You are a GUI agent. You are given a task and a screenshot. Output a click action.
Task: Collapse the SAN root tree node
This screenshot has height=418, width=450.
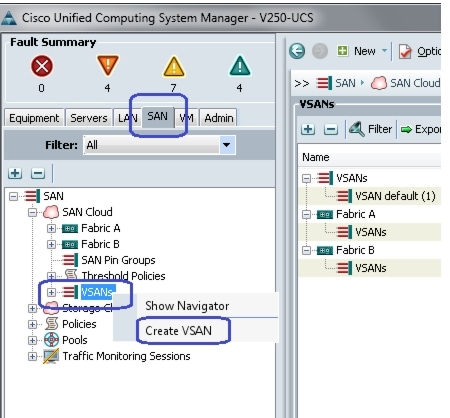coord(13,196)
